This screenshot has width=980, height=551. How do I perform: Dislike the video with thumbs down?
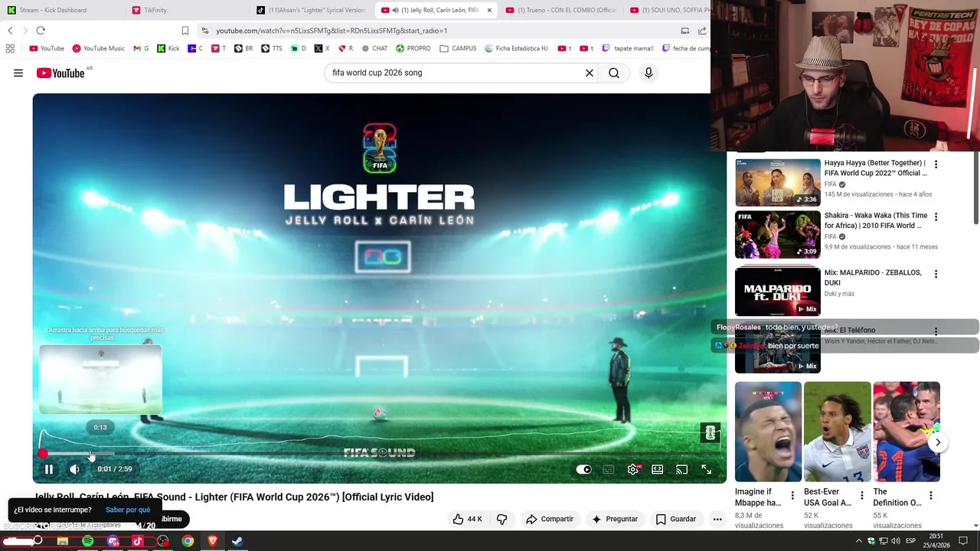click(x=502, y=519)
